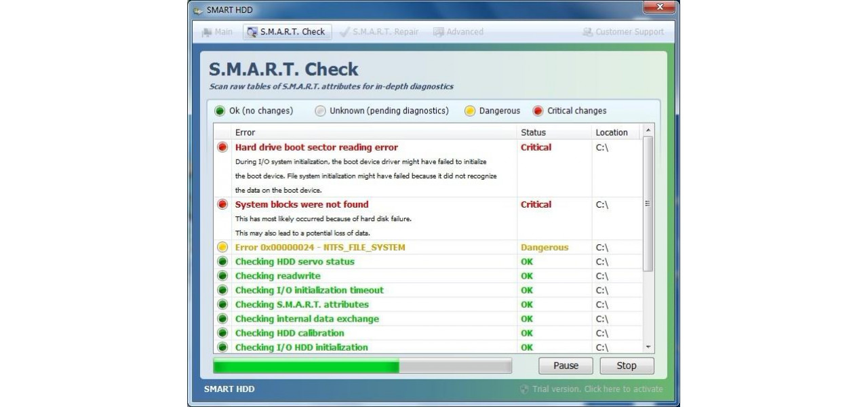Click 'Critical changes' legend label
Image resolution: width=868 pixels, height=407 pixels.
tap(577, 111)
